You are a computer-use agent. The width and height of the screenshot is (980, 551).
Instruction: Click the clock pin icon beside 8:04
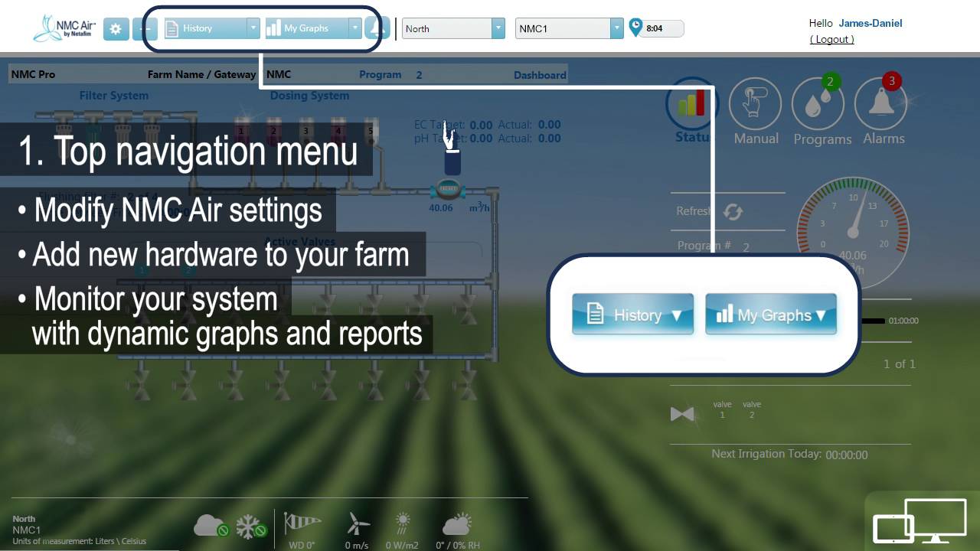coord(635,28)
